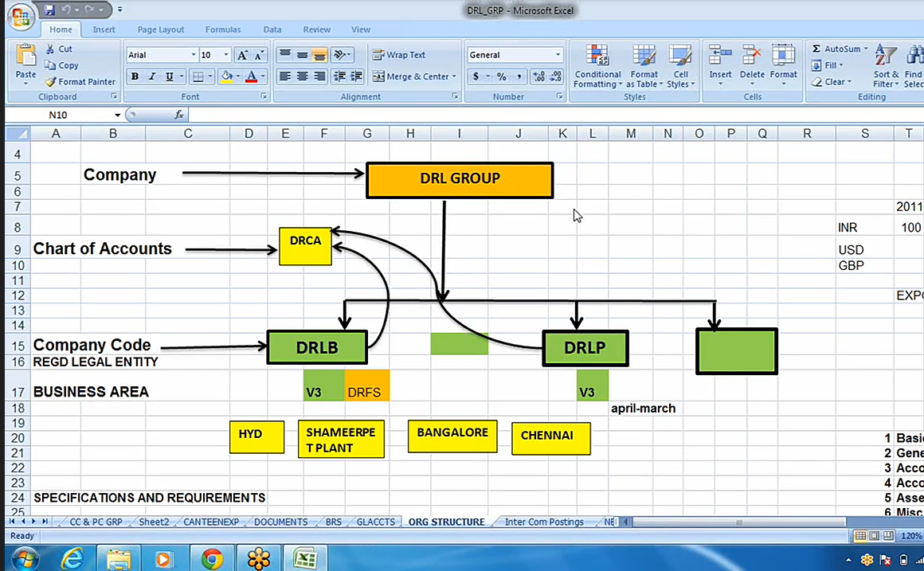Apply the fill color bucket icon
This screenshot has height=571, width=924.
226,76
